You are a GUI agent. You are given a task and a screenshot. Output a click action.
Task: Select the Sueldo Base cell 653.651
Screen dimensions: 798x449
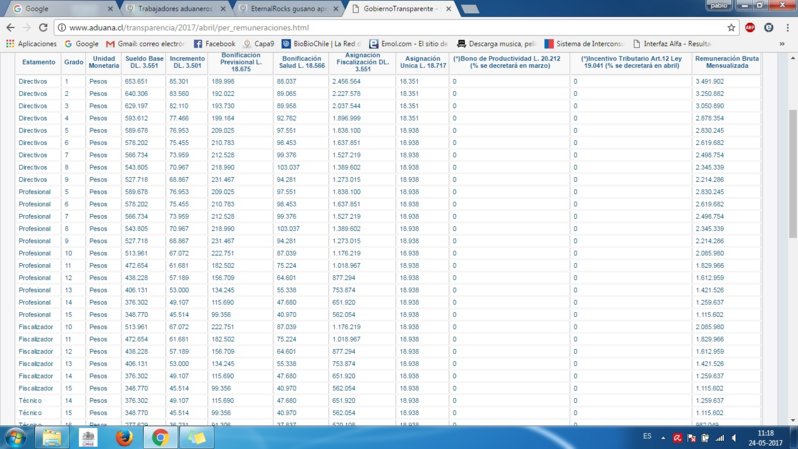[x=136, y=81]
